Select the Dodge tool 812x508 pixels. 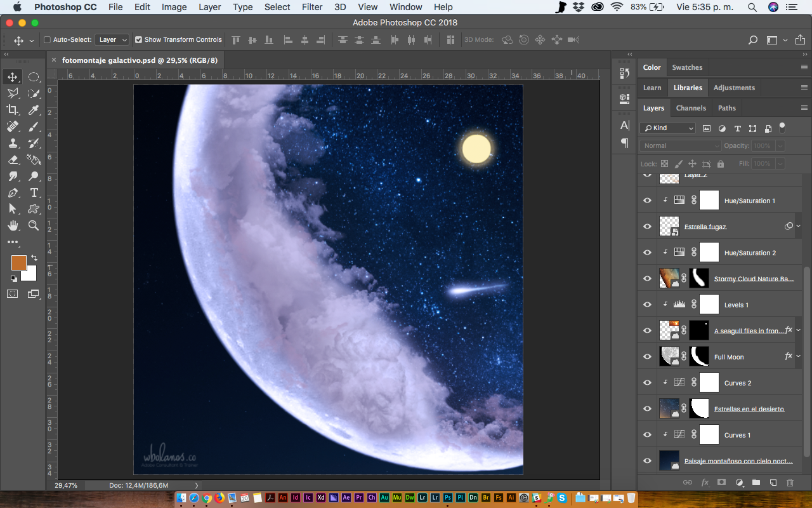[x=34, y=176]
